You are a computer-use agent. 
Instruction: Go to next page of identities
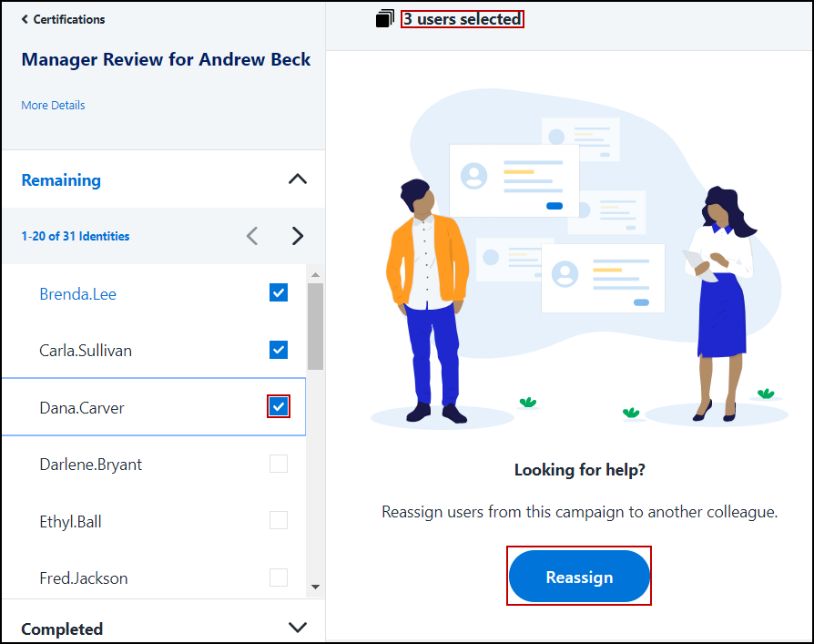[297, 236]
